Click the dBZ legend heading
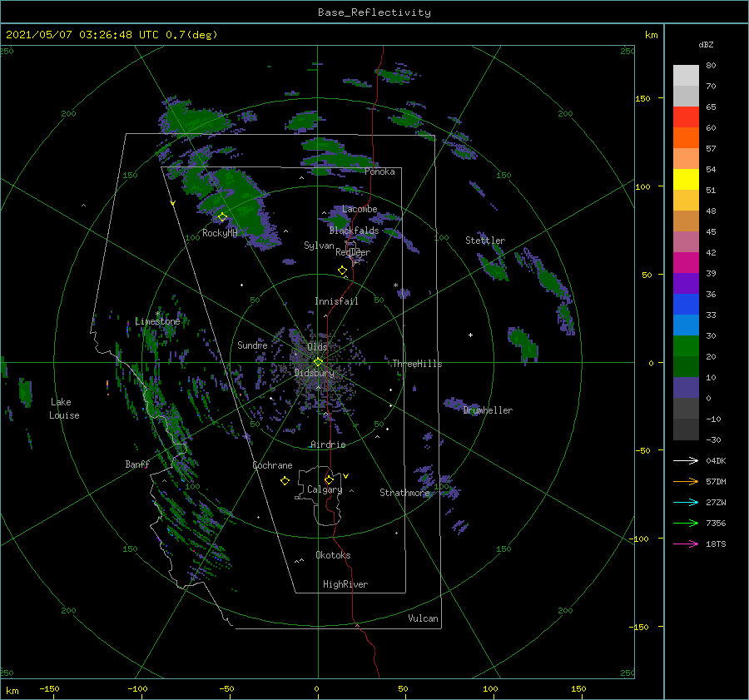 (x=706, y=44)
